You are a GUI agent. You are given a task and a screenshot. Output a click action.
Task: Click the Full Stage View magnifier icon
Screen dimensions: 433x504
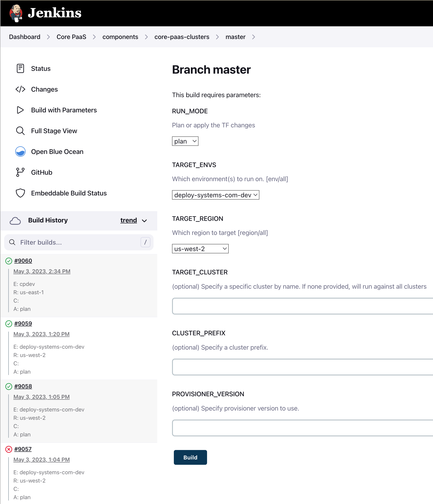[x=21, y=131]
